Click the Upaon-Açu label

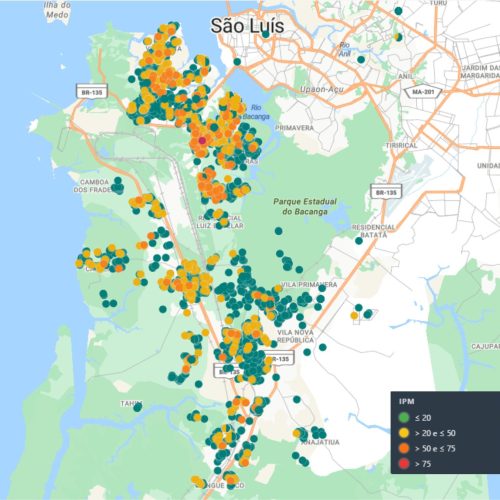tap(322, 89)
